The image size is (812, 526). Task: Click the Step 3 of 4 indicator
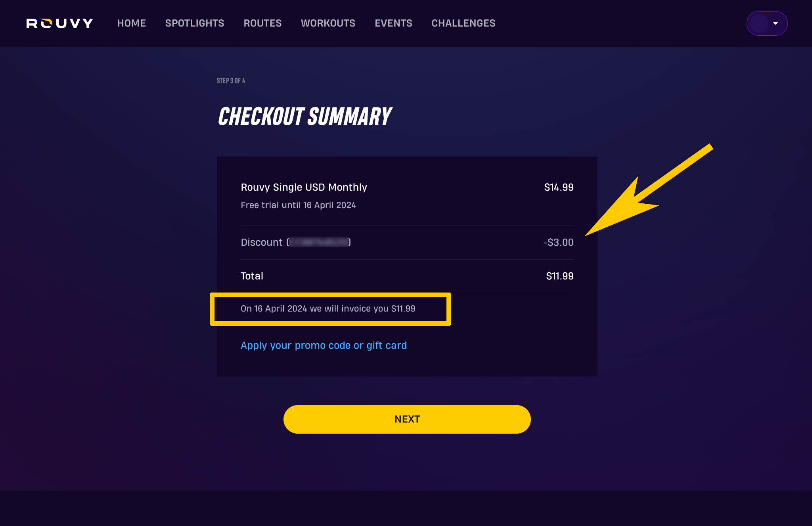(x=231, y=81)
